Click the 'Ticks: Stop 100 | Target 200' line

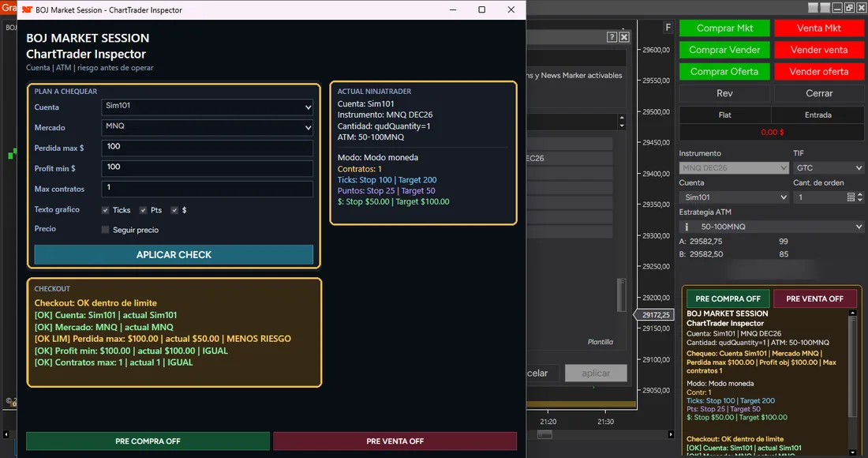387,180
